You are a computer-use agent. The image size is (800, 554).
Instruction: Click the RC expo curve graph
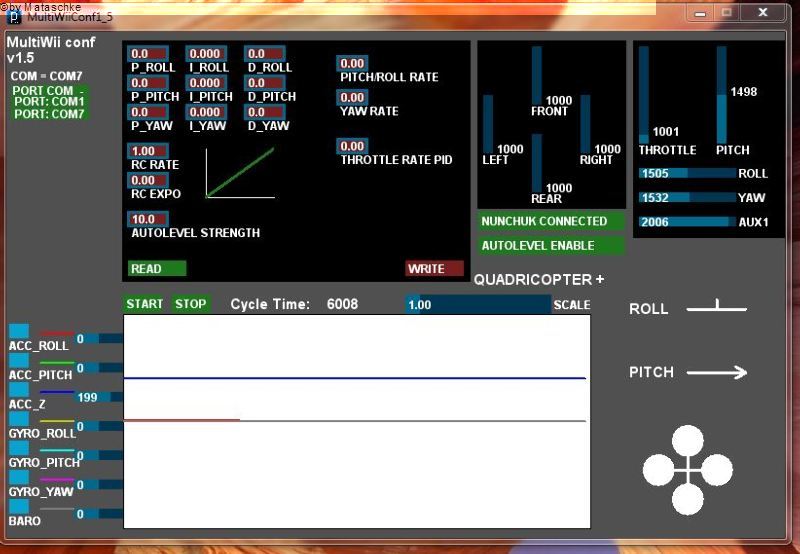pyautogui.click(x=240, y=173)
